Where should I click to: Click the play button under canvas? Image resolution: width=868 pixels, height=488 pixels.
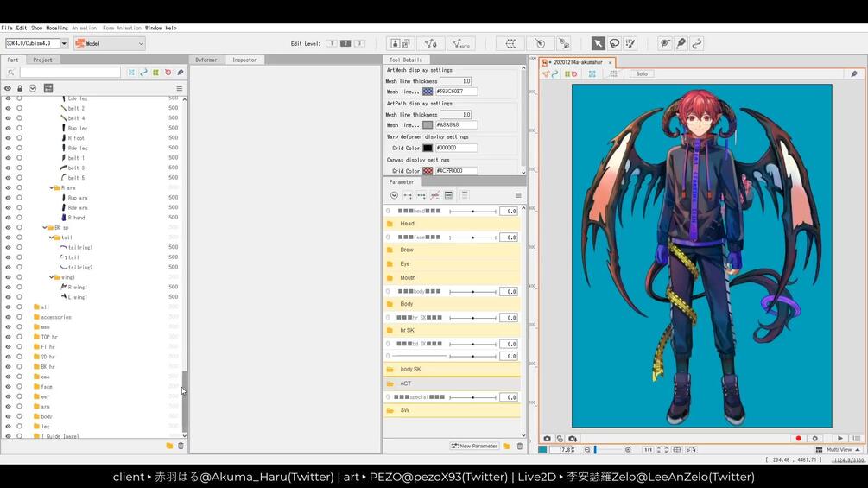[x=839, y=438]
